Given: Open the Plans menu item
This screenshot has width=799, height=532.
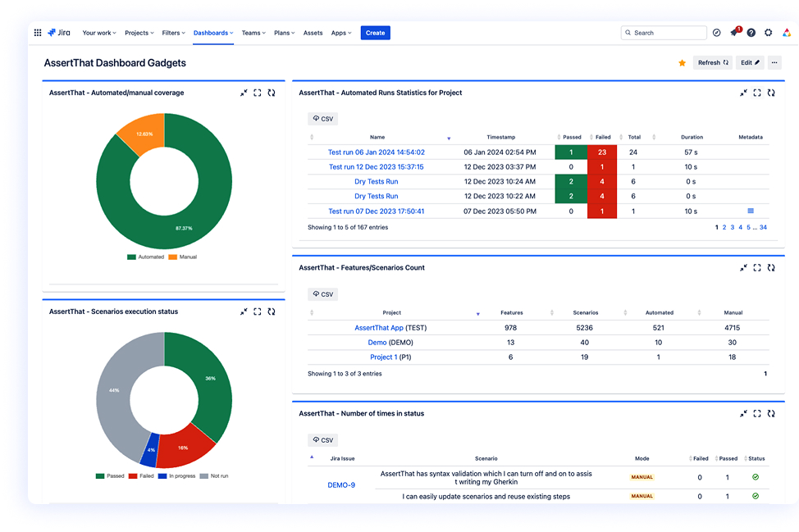Looking at the screenshot, I should click(283, 33).
